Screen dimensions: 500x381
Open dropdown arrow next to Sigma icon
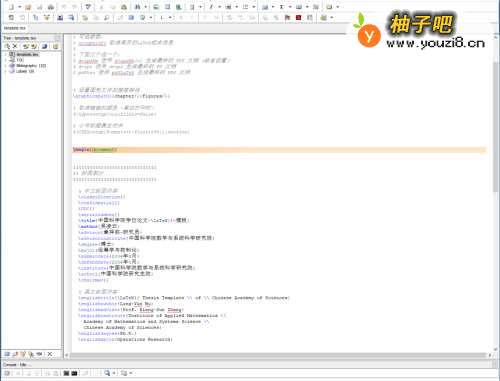[x=290, y=7]
